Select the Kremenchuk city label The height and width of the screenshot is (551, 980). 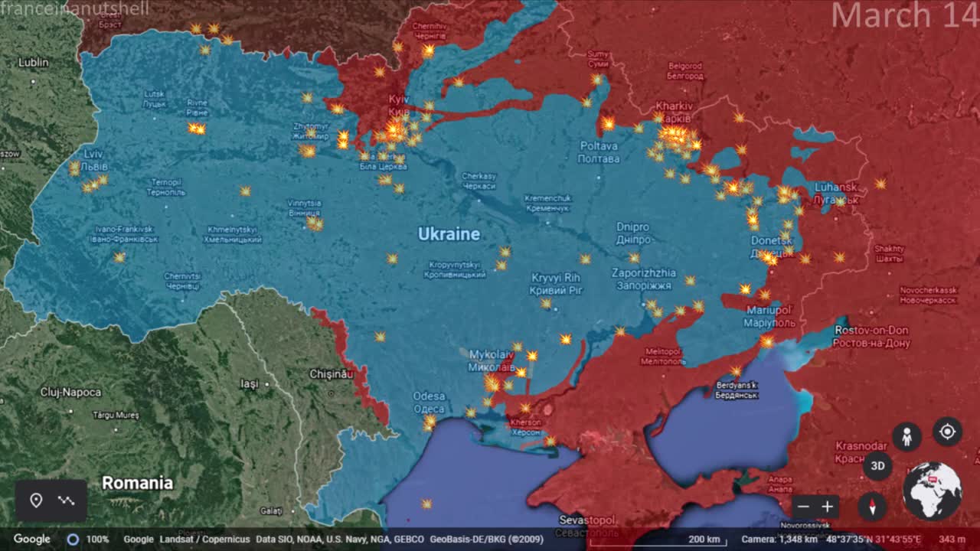click(x=547, y=203)
